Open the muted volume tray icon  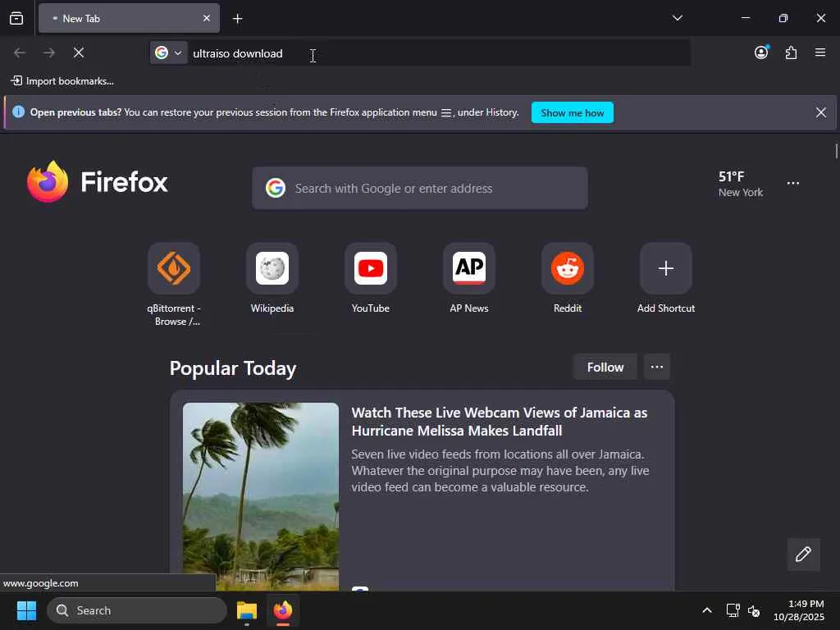tap(754, 610)
